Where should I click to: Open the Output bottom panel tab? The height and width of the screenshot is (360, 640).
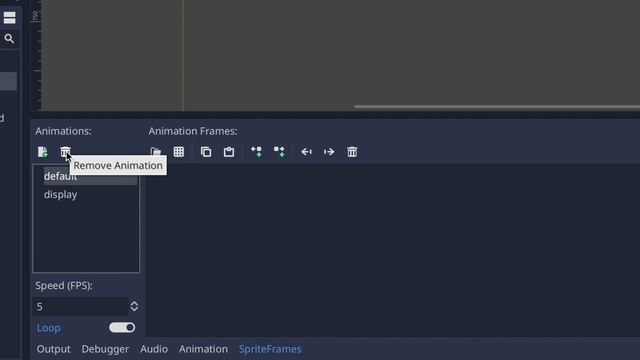[53, 349]
